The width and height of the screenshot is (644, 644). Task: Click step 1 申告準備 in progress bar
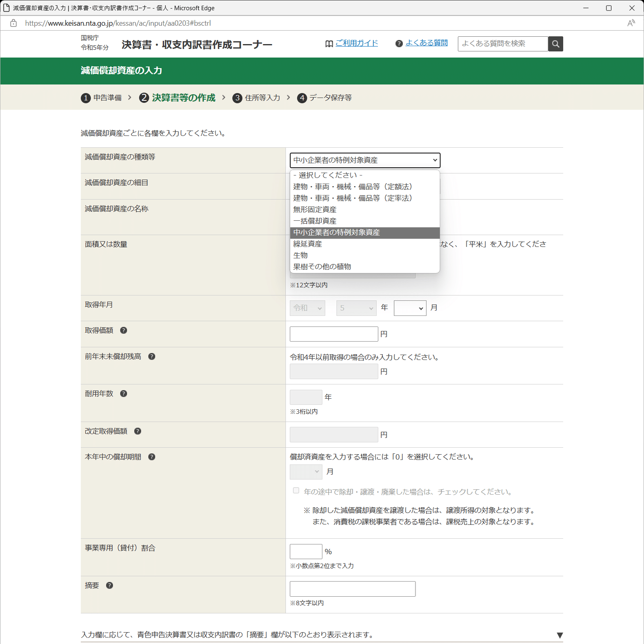click(101, 98)
